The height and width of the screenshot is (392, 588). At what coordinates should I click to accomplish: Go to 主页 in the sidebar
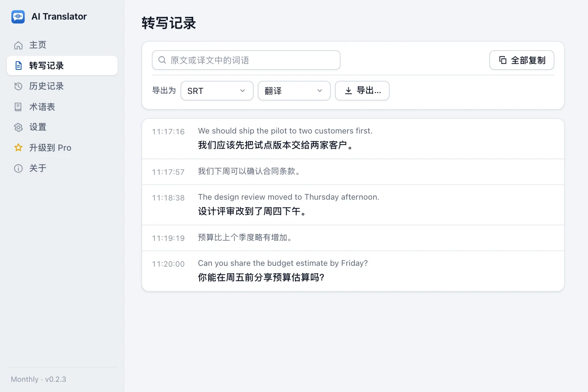click(62, 45)
